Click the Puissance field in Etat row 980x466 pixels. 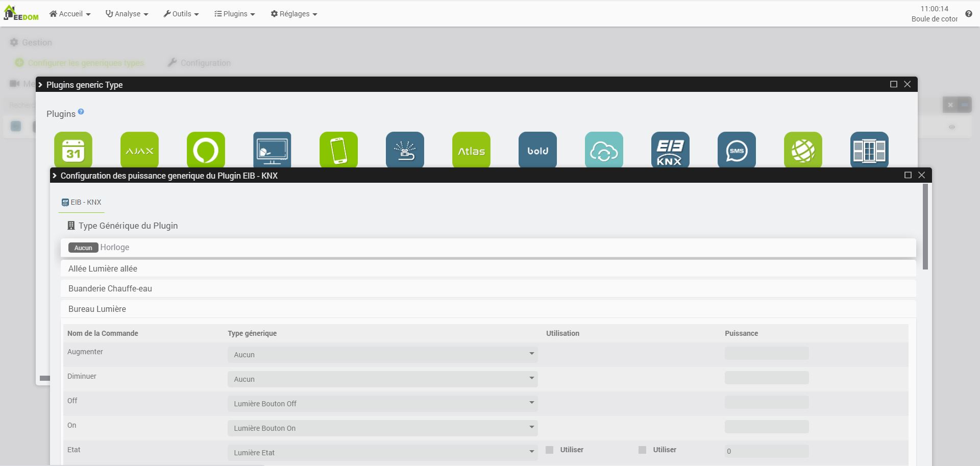[x=766, y=451]
